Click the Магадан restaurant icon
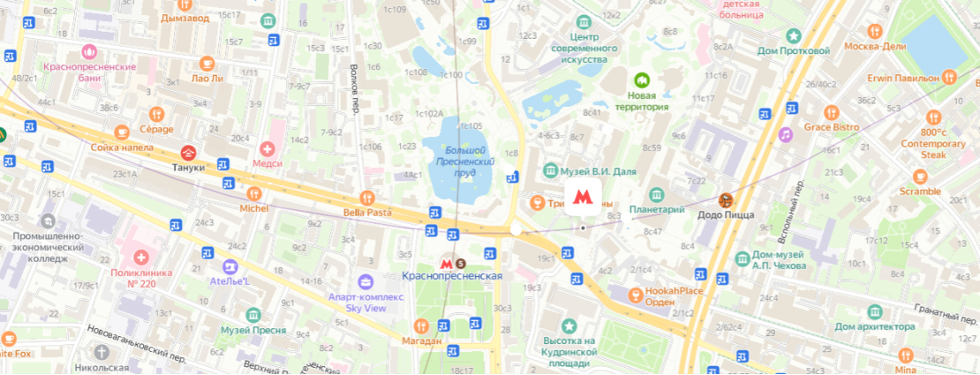This screenshot has width=980, height=375. 420,326
